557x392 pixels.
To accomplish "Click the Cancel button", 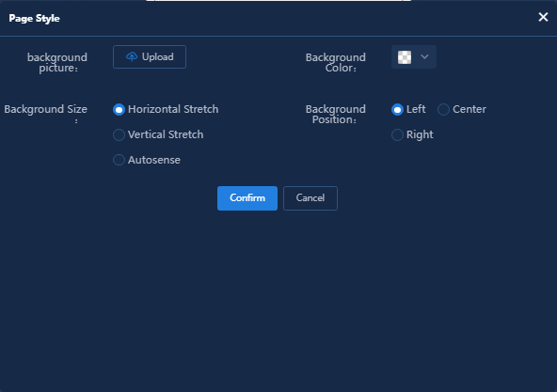I will (310, 198).
